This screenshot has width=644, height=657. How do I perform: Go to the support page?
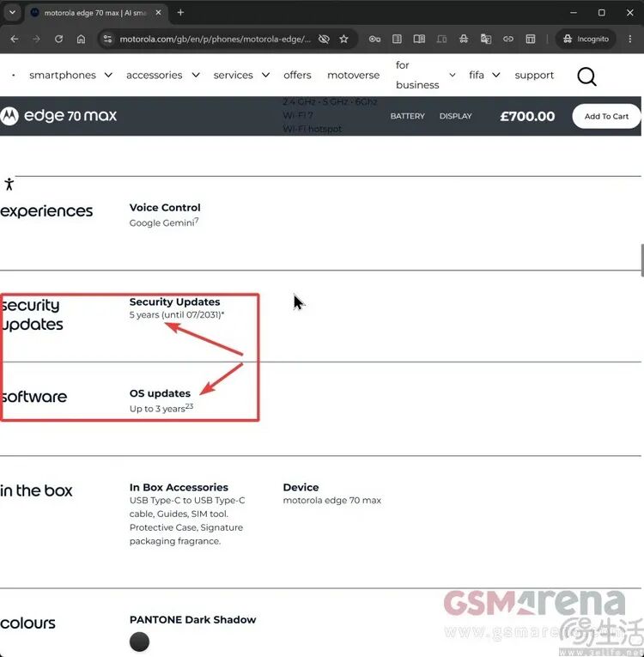click(x=534, y=75)
